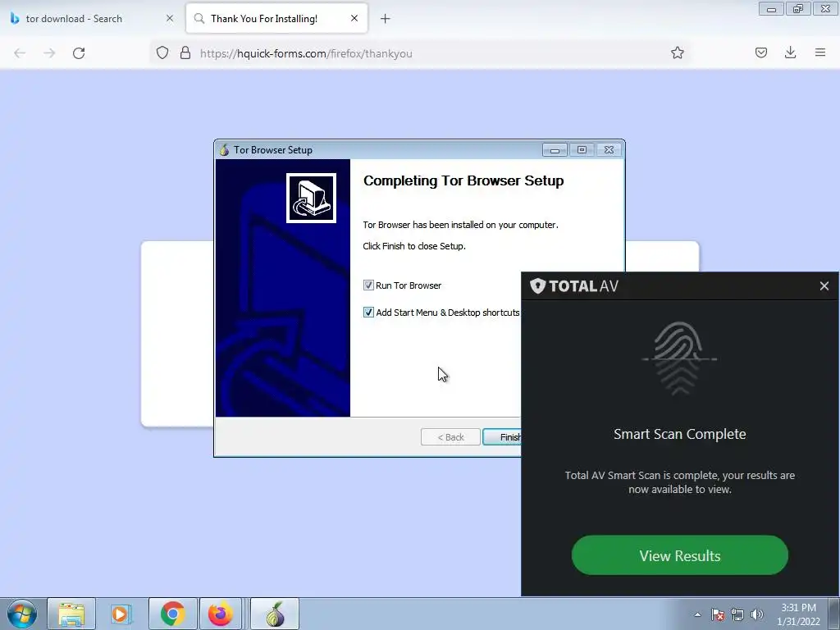Minimize the Firefox window

(x=771, y=9)
